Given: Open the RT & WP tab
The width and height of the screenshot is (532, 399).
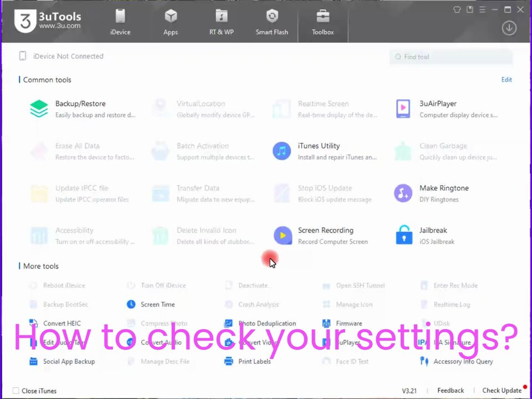Looking at the screenshot, I should coord(221,22).
